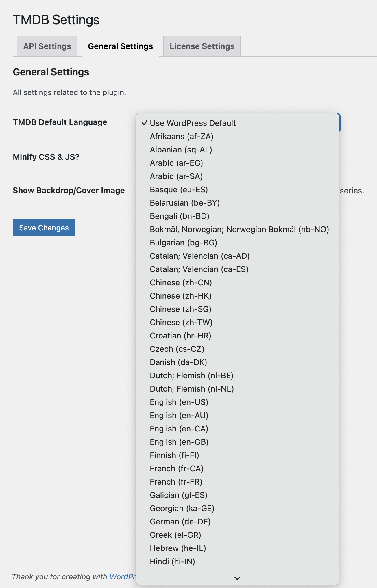Choose Afrikaans (af-ZA) from the language list
The height and width of the screenshot is (588, 377).
click(x=237, y=136)
